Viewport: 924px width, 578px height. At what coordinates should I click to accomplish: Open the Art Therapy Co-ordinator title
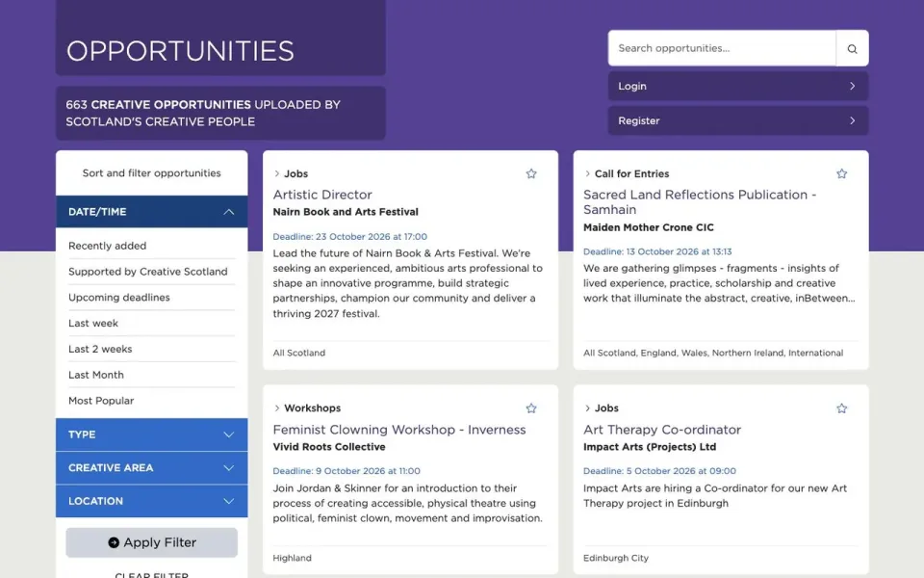(x=662, y=430)
